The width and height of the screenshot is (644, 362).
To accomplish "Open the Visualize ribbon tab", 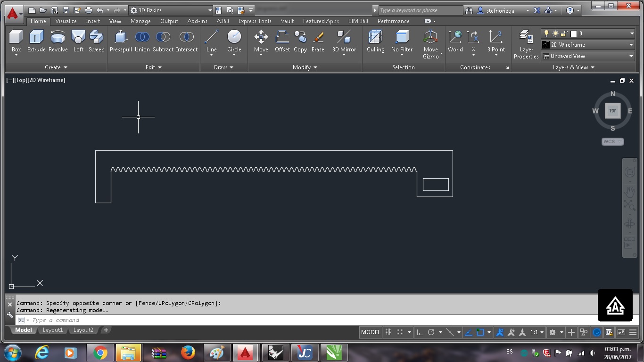I will [66, 21].
